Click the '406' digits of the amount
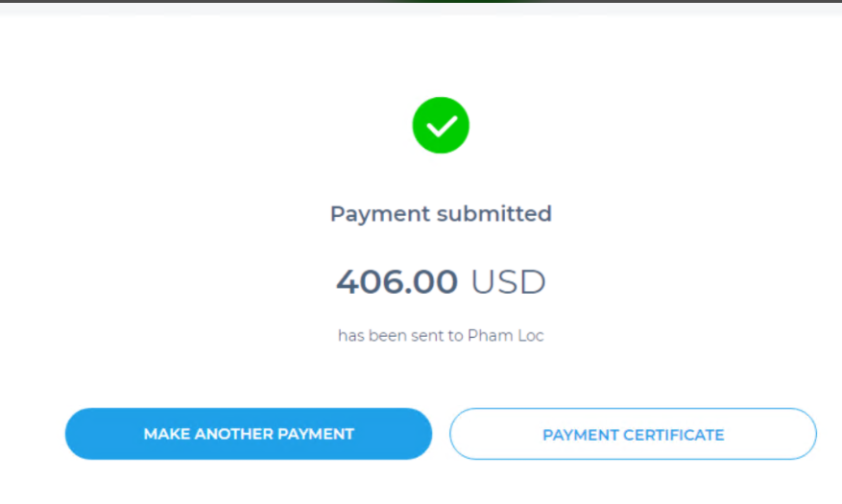842x504 pixels. pyautogui.click(x=370, y=281)
